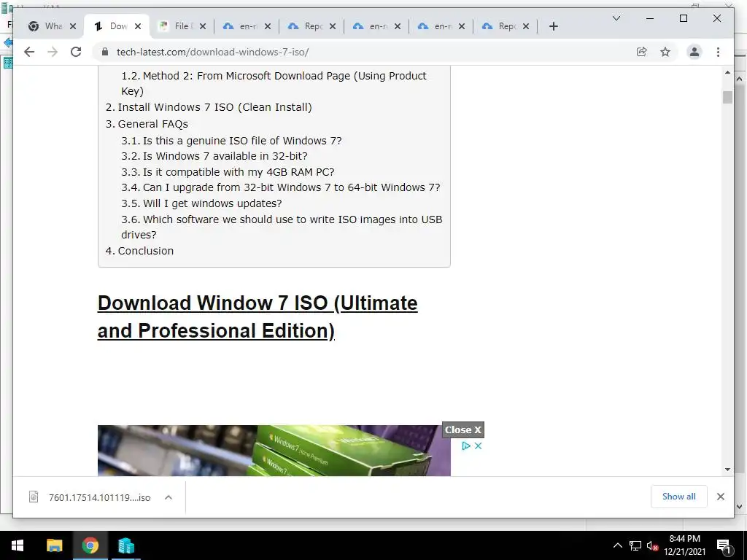The width and height of the screenshot is (747, 560).
Task: Bookmark this page with the star
Action: [665, 52]
